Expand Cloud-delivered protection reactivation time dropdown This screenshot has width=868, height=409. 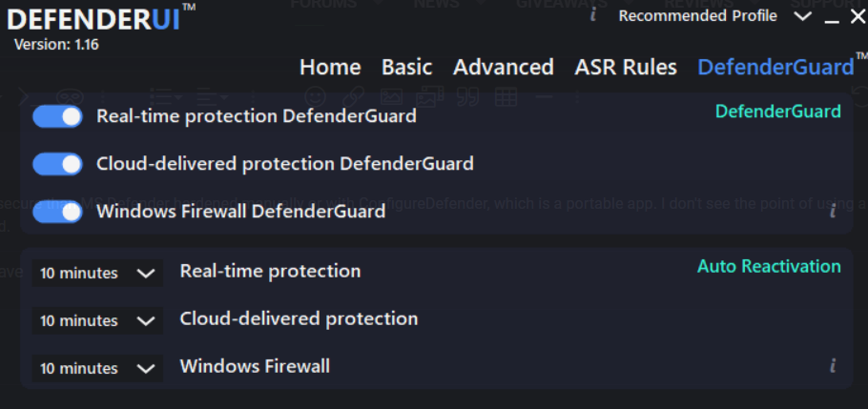coord(96,320)
